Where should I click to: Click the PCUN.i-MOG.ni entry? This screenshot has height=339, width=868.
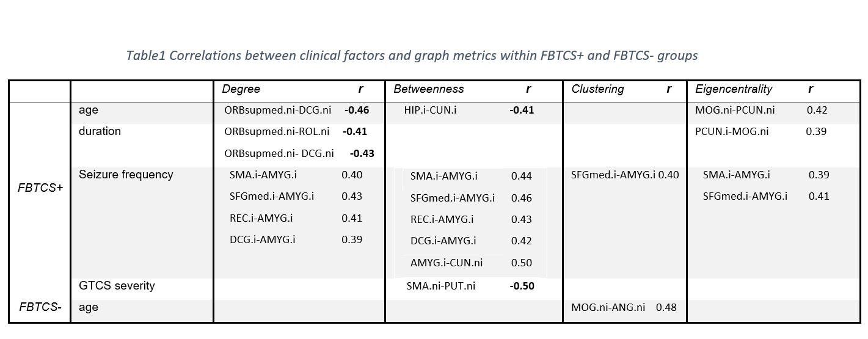coord(732,131)
